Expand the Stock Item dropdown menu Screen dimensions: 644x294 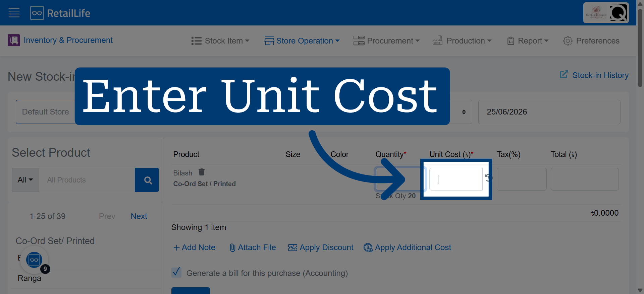click(220, 41)
